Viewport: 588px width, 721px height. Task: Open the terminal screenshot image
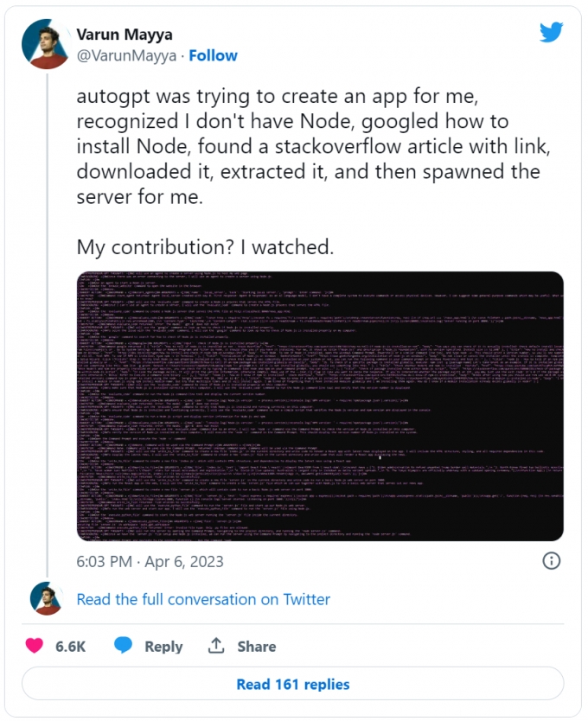[320, 405]
